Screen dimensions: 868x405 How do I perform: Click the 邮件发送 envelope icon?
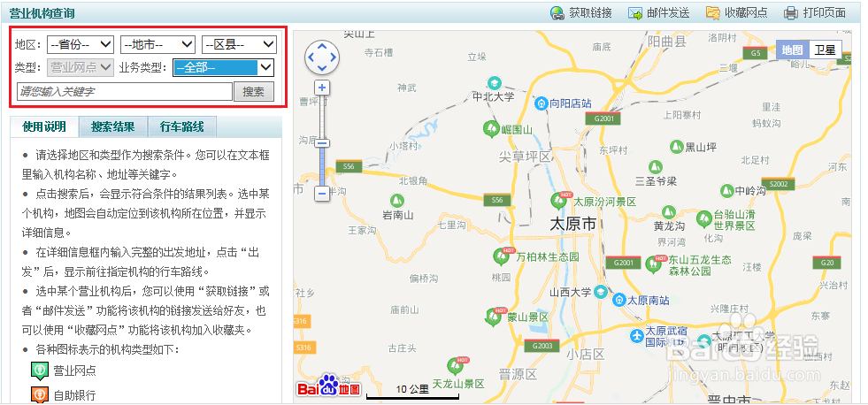[x=635, y=12]
